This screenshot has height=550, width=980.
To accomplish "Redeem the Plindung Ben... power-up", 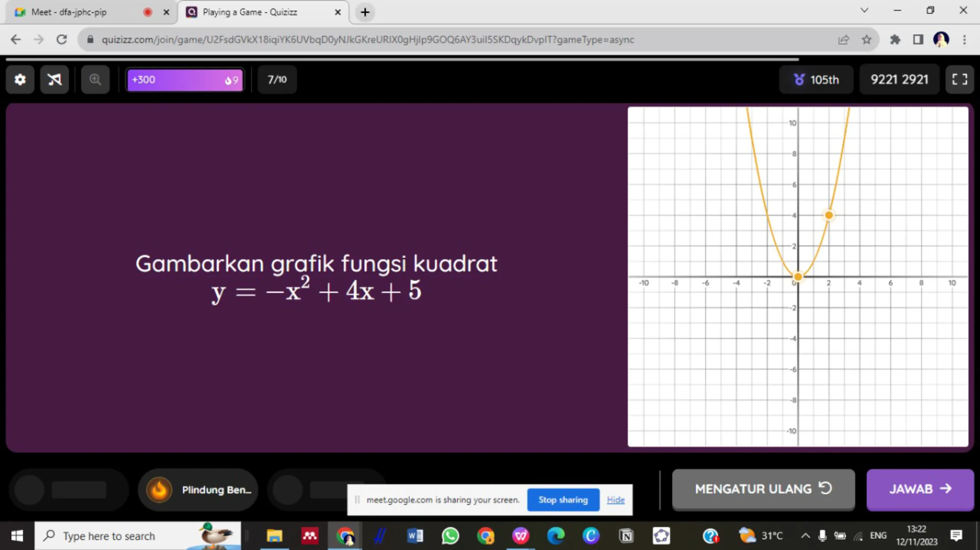I will point(198,490).
